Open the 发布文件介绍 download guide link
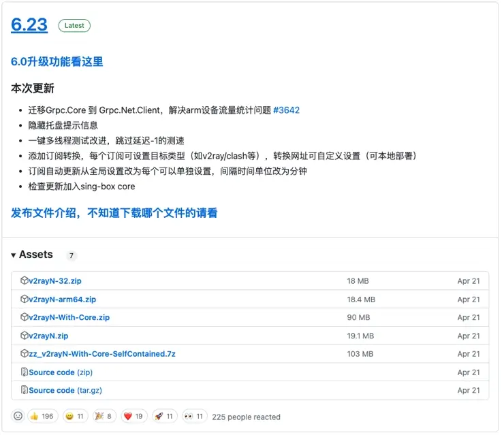 click(x=114, y=212)
